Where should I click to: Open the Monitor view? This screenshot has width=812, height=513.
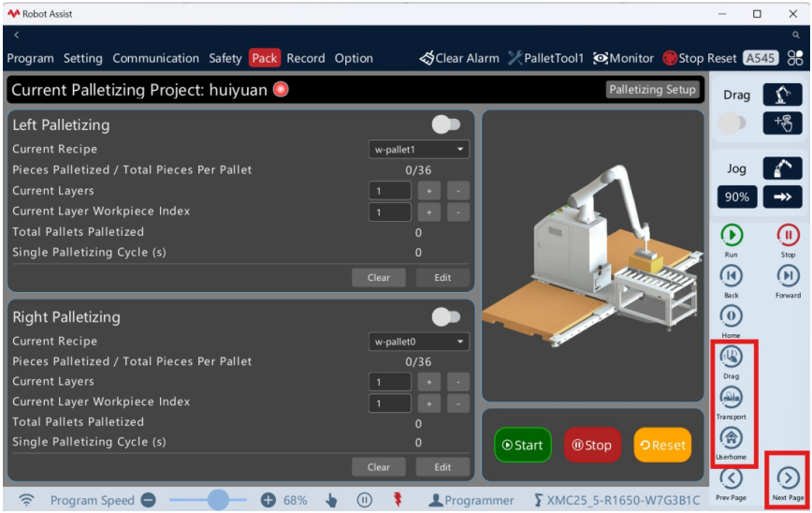click(623, 58)
